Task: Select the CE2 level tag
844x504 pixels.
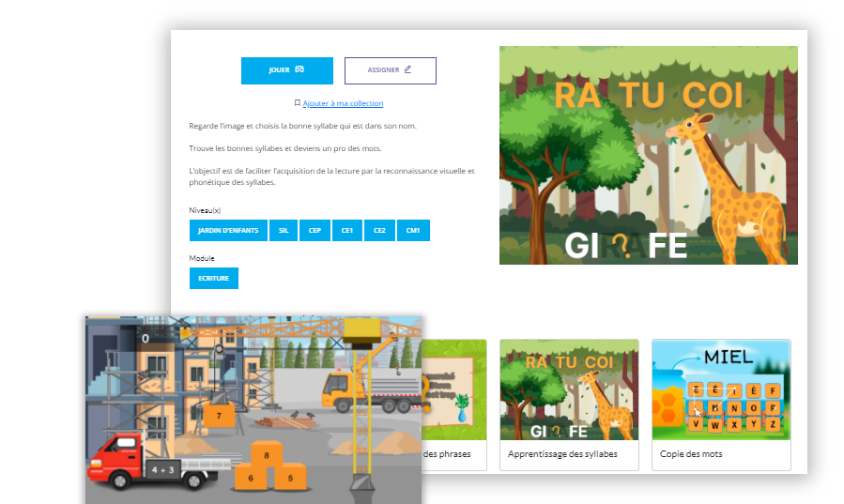Action: pos(379,231)
